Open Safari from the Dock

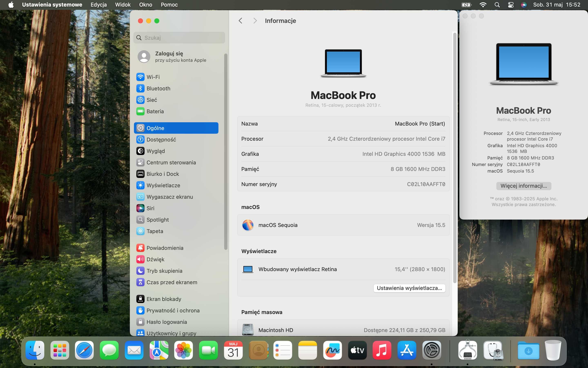(84, 350)
